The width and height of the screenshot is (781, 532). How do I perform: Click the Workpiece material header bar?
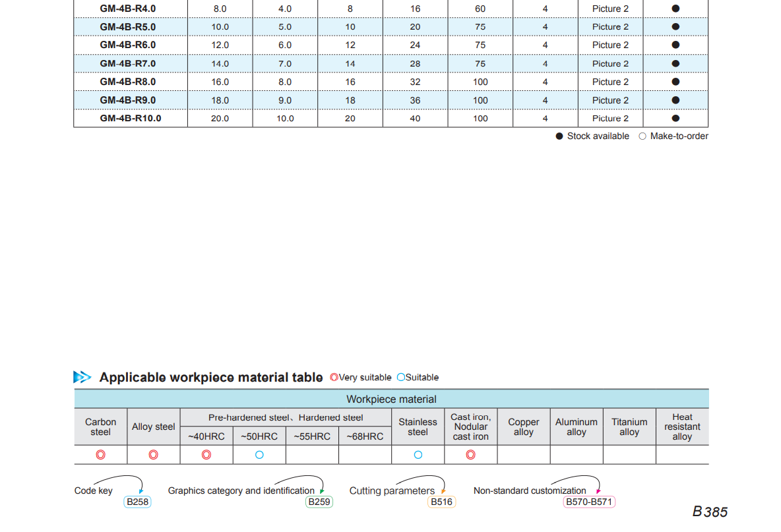point(391,399)
